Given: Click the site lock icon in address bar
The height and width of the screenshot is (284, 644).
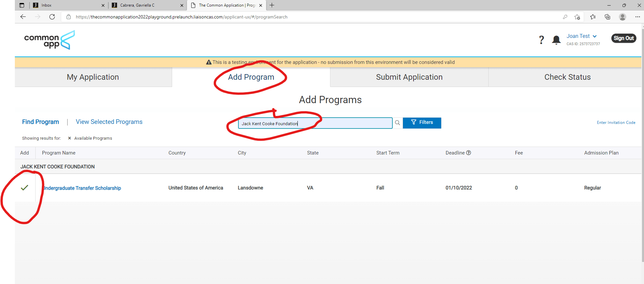Looking at the screenshot, I should [69, 17].
